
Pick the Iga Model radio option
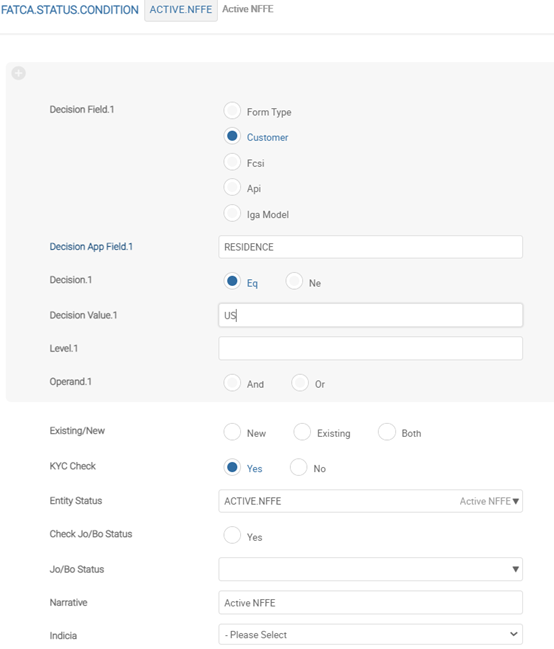[x=232, y=213]
